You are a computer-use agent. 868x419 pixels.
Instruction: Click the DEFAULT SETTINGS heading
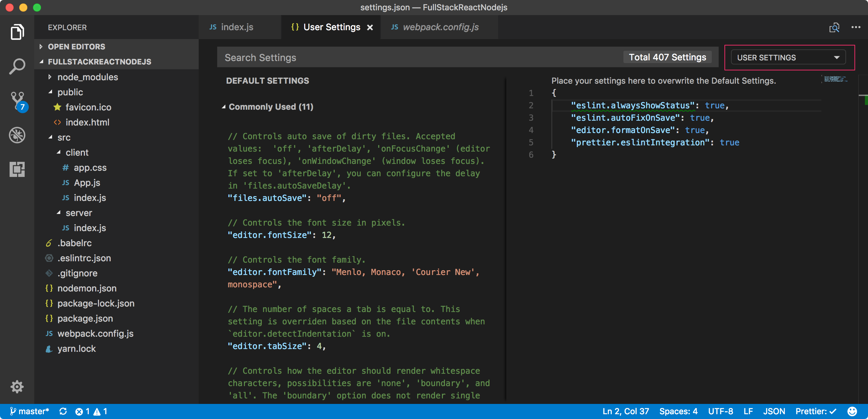coord(267,81)
